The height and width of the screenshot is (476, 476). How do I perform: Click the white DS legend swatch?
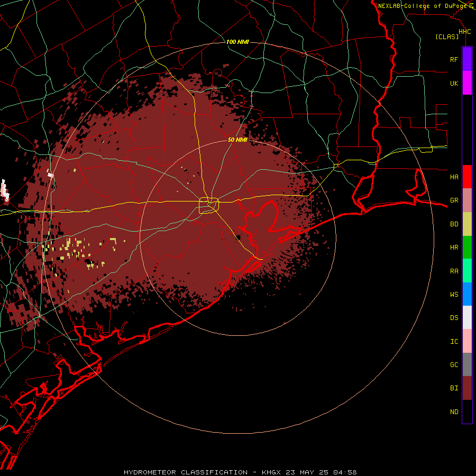[x=467, y=317]
